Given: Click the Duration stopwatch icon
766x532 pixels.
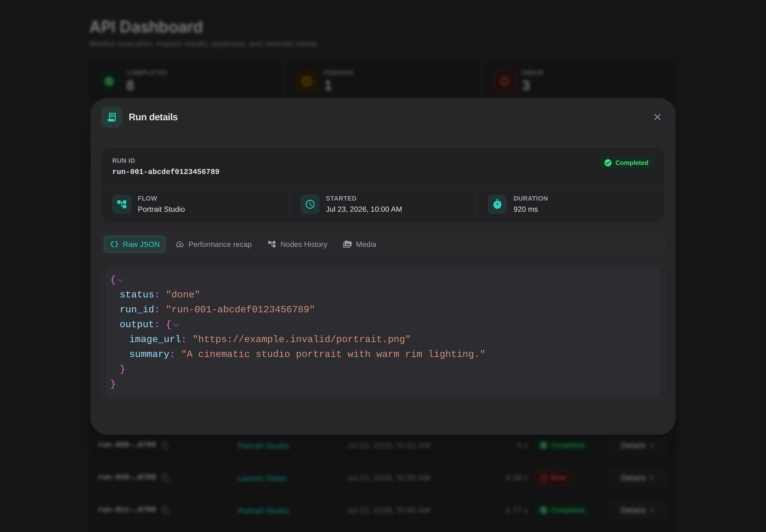Looking at the screenshot, I should coord(497,204).
